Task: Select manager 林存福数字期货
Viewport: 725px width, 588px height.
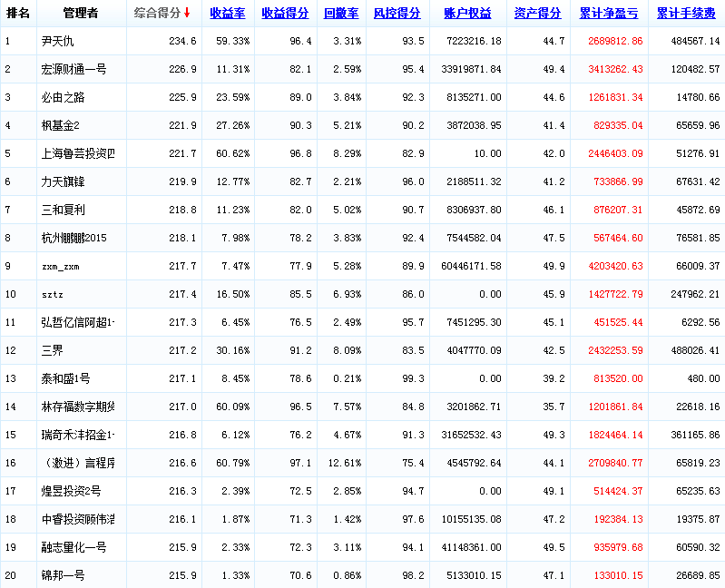Action: [x=78, y=407]
